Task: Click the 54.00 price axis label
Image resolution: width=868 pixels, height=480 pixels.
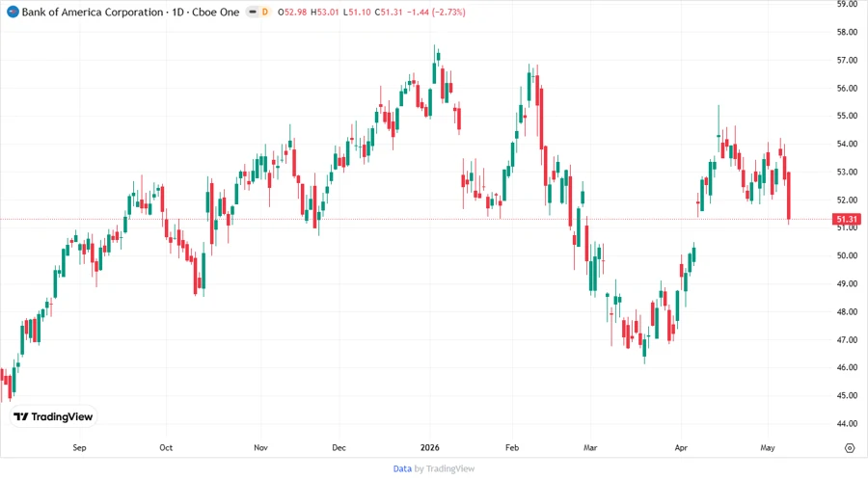Action: [x=847, y=144]
